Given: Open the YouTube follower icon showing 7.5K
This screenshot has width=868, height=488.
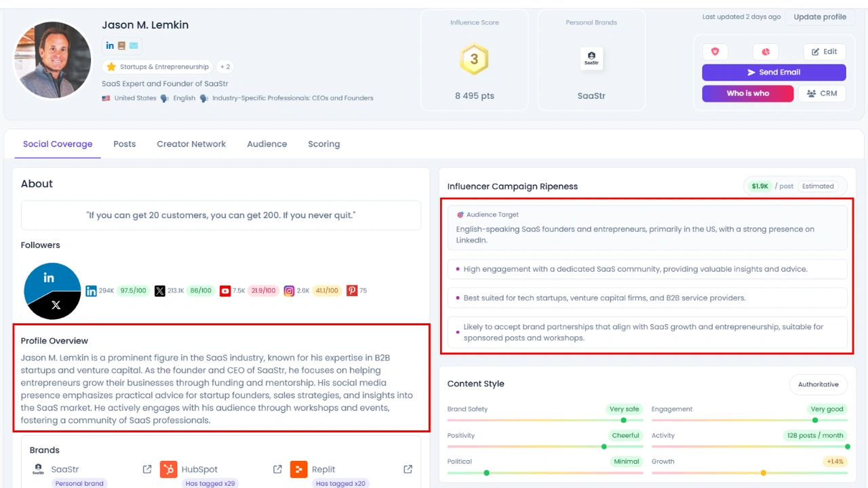Looking at the screenshot, I should (x=225, y=291).
